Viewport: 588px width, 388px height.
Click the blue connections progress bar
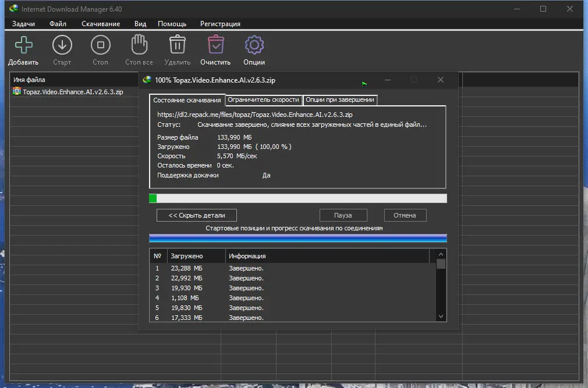(297, 238)
